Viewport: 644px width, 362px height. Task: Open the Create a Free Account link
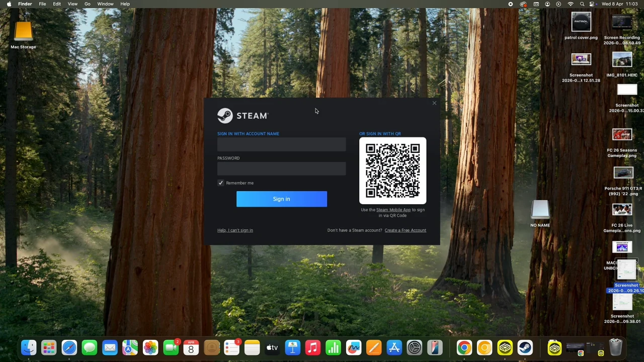[405, 230]
